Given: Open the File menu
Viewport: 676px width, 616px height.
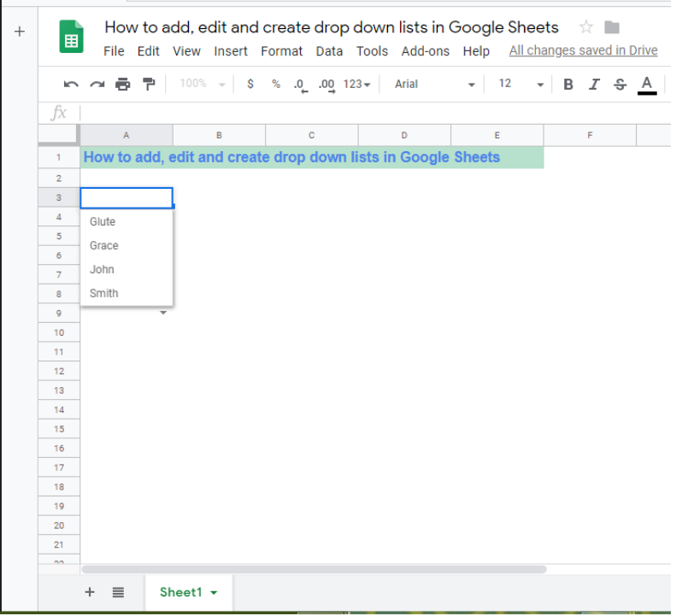Looking at the screenshot, I should click(114, 51).
